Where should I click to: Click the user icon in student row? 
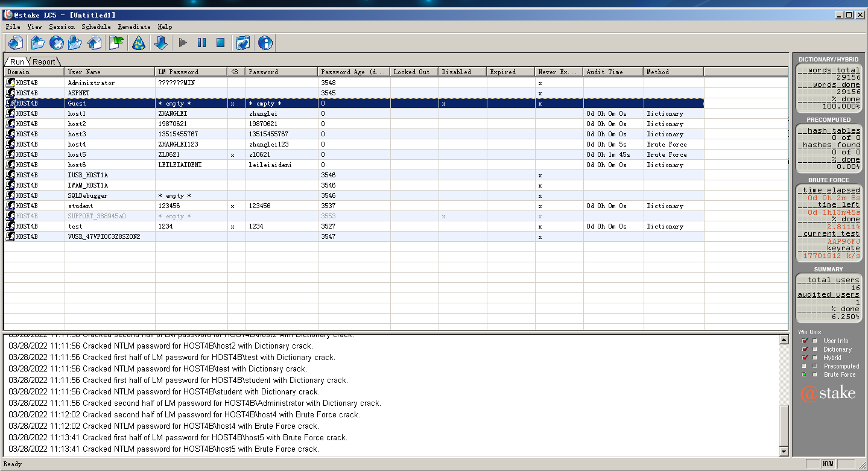pyautogui.click(x=11, y=206)
